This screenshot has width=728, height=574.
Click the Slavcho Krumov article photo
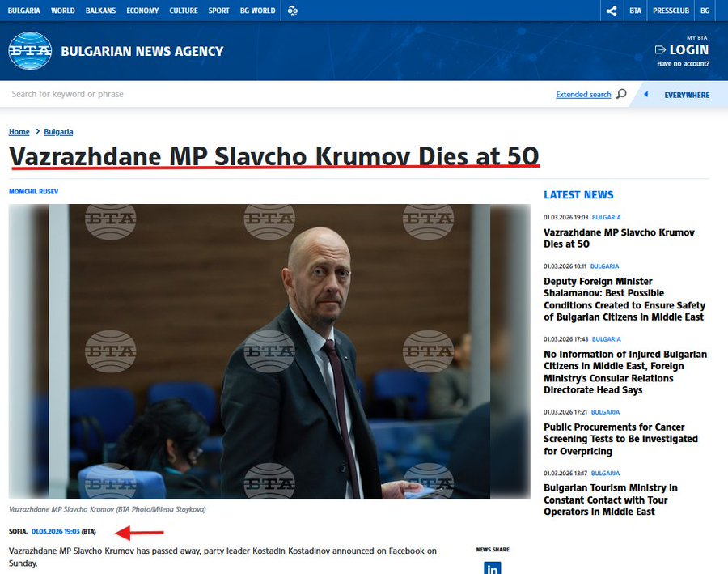point(269,351)
